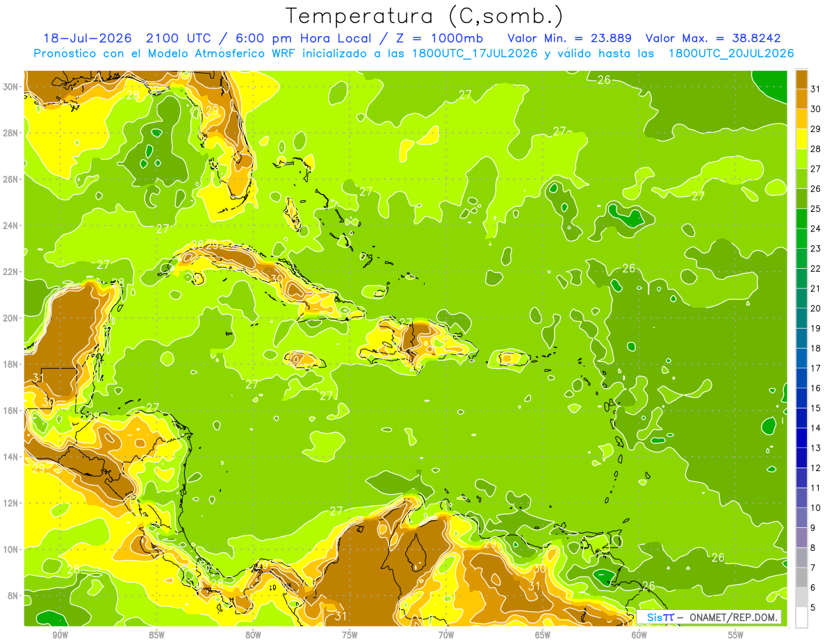Viewport: 834px width, 644px height.
Task: Click latitude axis label "20N"
Action: pos(10,318)
